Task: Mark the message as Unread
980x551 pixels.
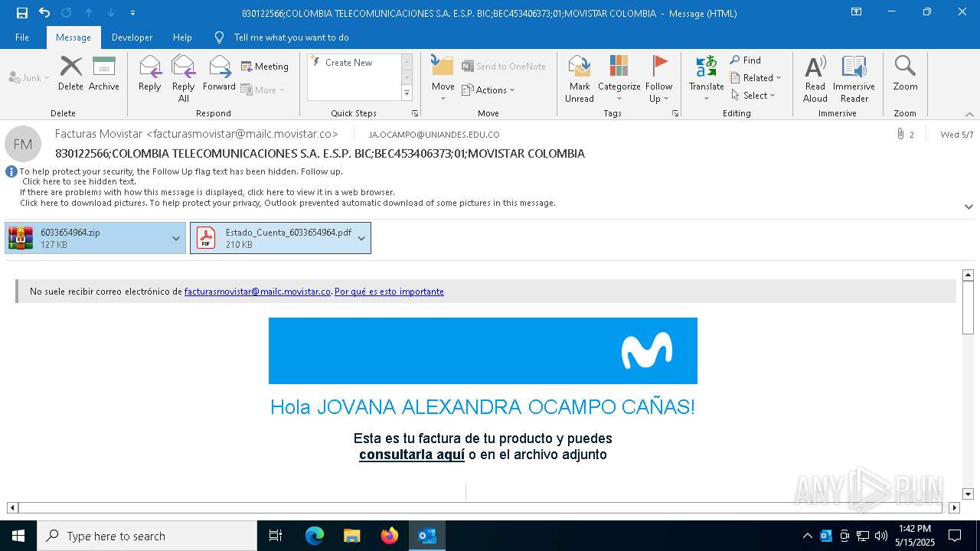Action: coord(580,79)
